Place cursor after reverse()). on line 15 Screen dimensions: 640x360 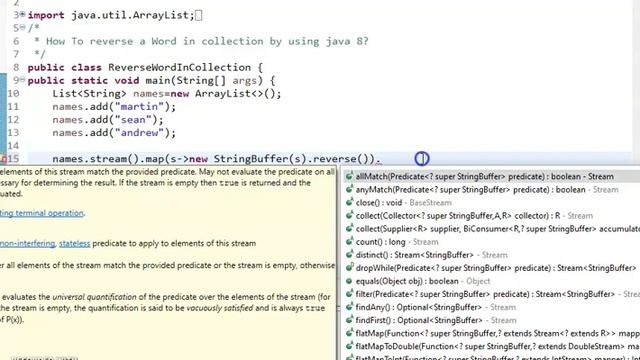pos(381,159)
